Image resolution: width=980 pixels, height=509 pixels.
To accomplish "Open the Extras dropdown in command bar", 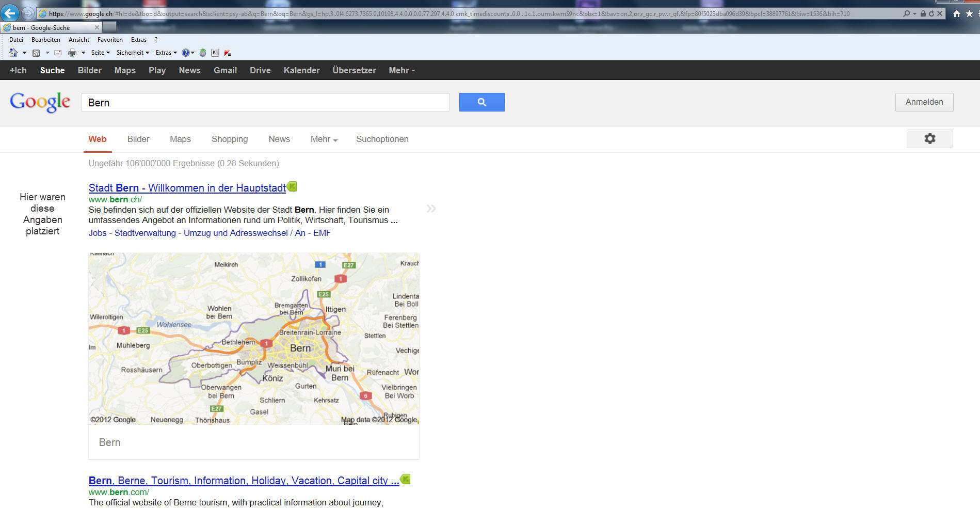I will point(166,53).
